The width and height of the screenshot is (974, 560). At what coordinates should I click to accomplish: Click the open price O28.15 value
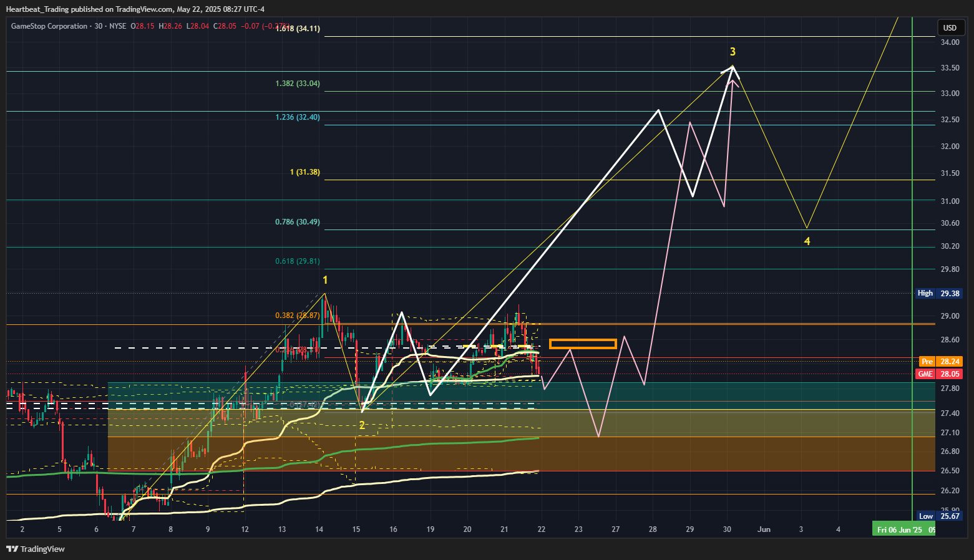[x=142, y=26]
